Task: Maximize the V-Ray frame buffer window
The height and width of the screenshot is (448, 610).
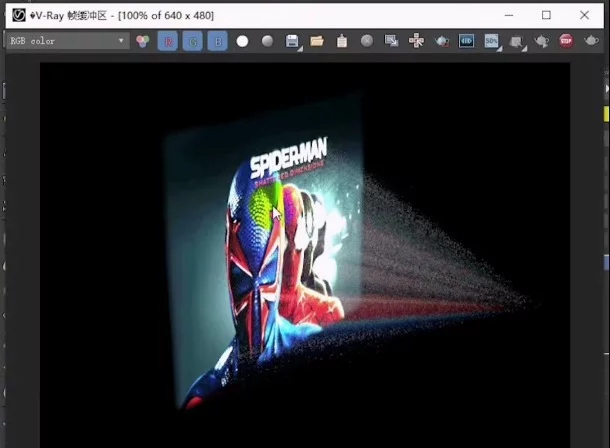Action: coord(546,15)
